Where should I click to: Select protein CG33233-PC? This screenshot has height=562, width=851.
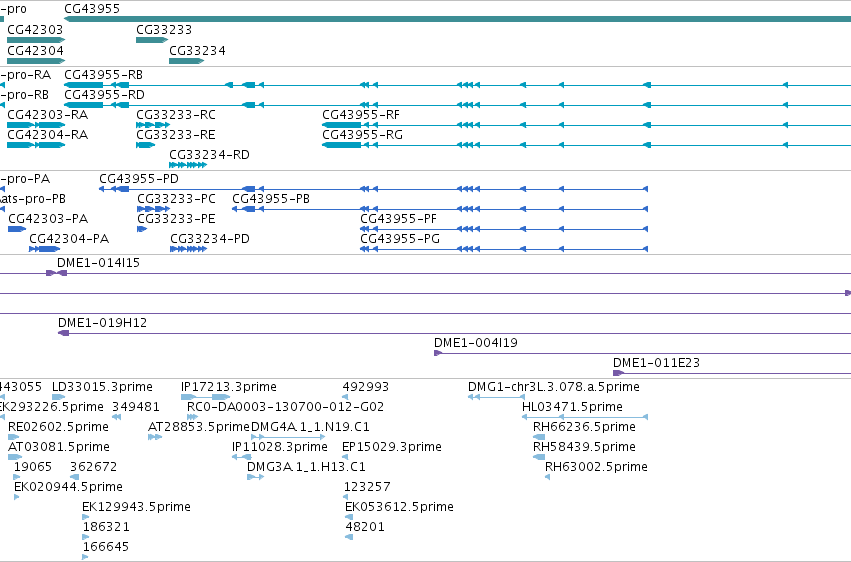click(x=154, y=209)
